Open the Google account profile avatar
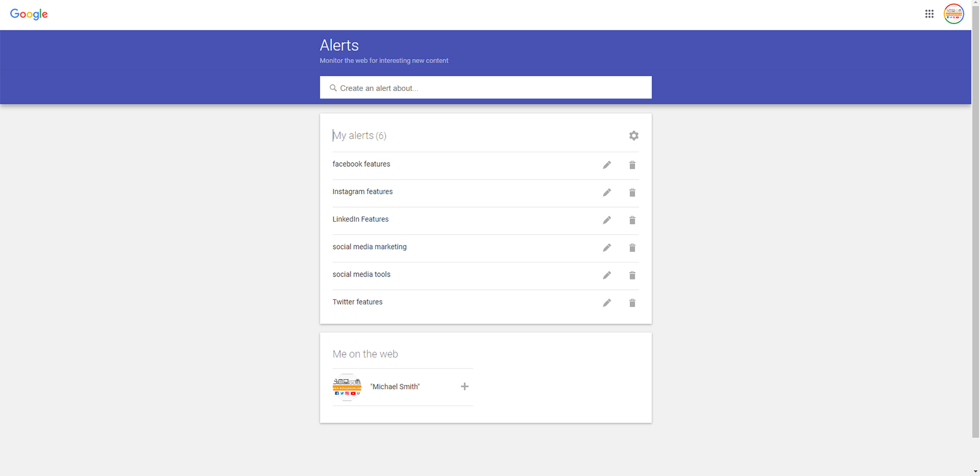Image resolution: width=980 pixels, height=476 pixels. click(954, 14)
